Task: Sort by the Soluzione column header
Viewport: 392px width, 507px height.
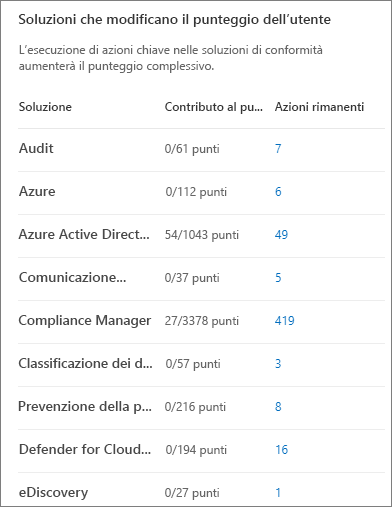Action: click(x=45, y=107)
